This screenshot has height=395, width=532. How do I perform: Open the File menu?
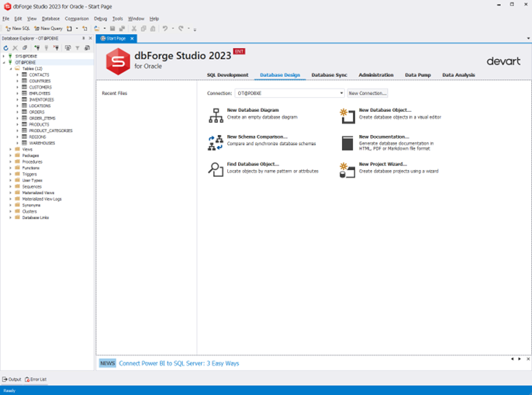pos(5,19)
